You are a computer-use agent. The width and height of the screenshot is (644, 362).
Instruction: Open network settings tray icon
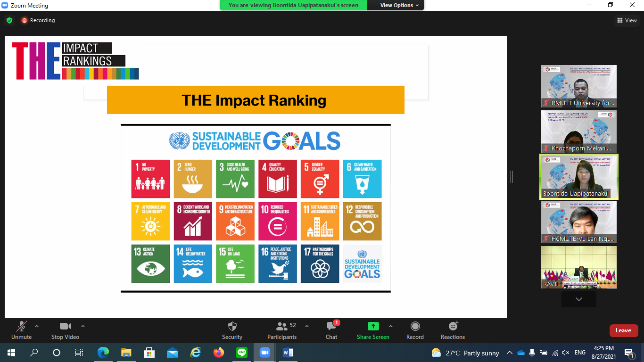click(x=555, y=353)
